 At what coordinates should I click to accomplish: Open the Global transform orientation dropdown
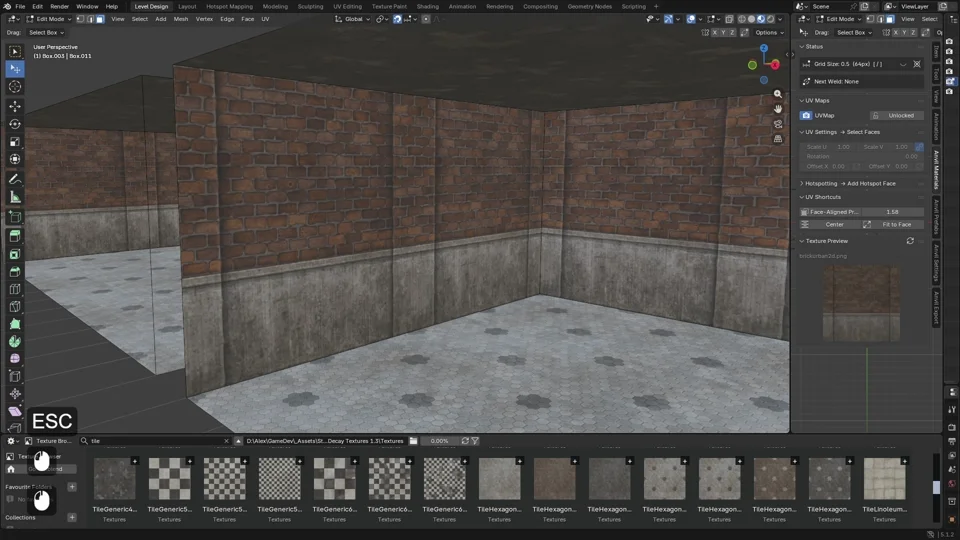coord(353,19)
